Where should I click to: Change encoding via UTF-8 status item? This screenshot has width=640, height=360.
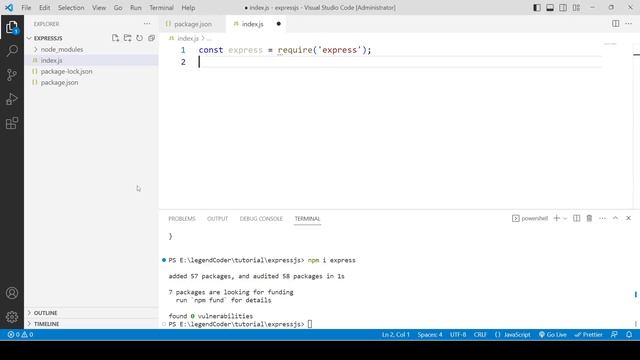458,334
